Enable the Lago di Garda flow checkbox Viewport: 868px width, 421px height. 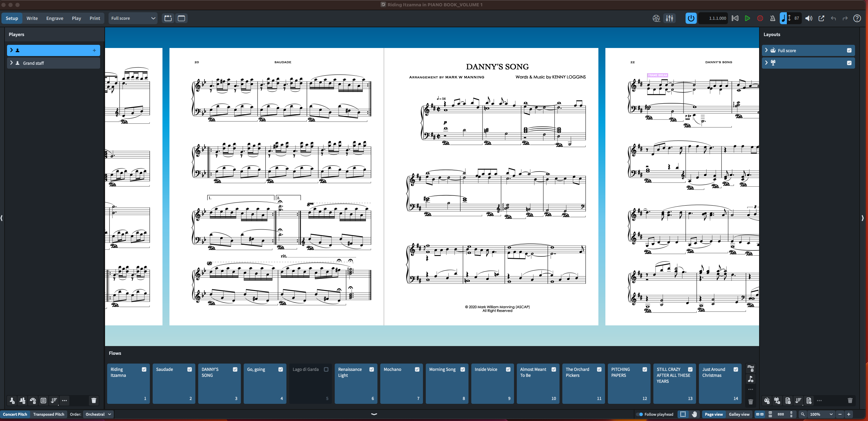pyautogui.click(x=326, y=369)
